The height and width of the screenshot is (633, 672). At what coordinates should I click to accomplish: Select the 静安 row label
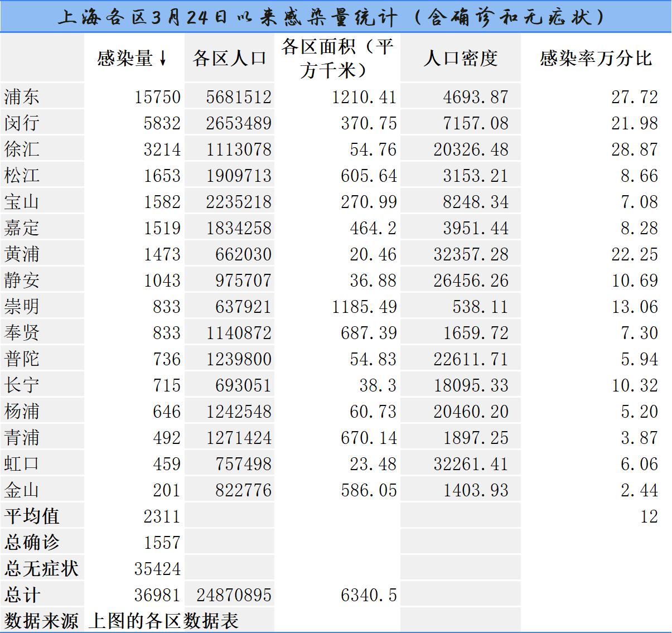coord(22,281)
